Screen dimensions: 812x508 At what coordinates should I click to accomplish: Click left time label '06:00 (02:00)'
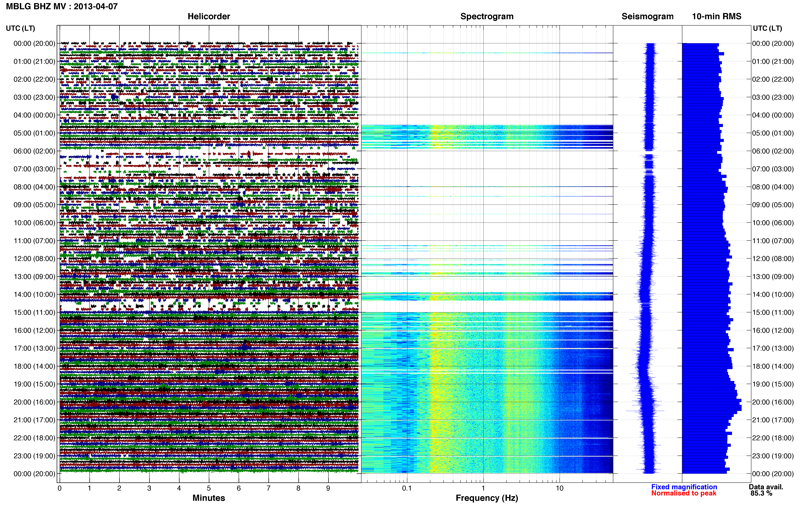coord(34,151)
